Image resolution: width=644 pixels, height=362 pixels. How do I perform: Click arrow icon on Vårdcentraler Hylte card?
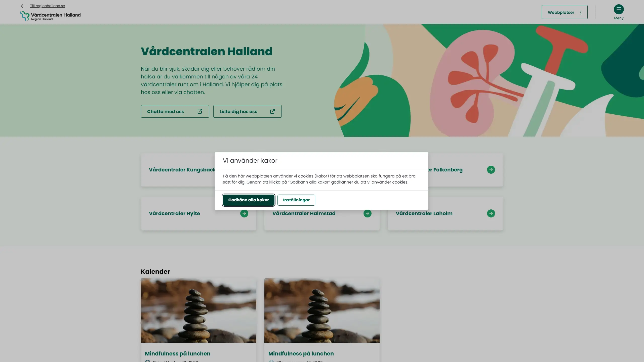(244, 213)
